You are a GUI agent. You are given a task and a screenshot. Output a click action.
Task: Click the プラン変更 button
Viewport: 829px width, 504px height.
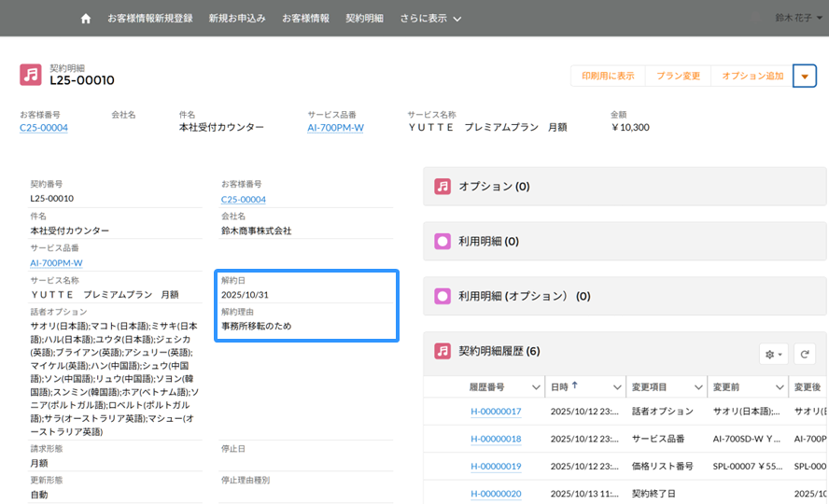[678, 76]
